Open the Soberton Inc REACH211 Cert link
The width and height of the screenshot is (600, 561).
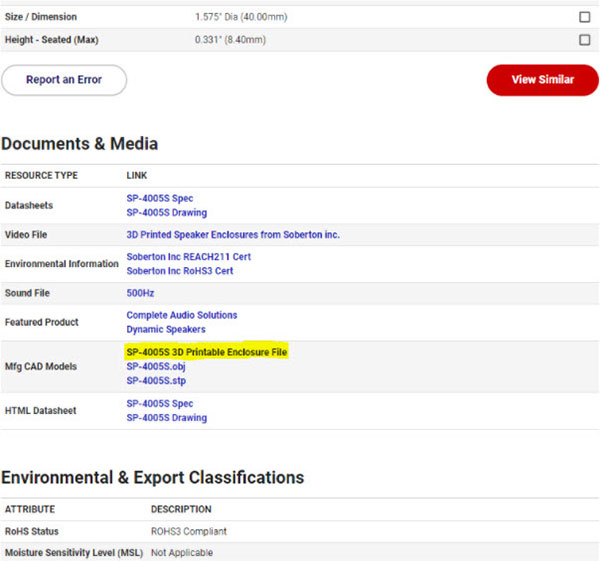pyautogui.click(x=188, y=257)
